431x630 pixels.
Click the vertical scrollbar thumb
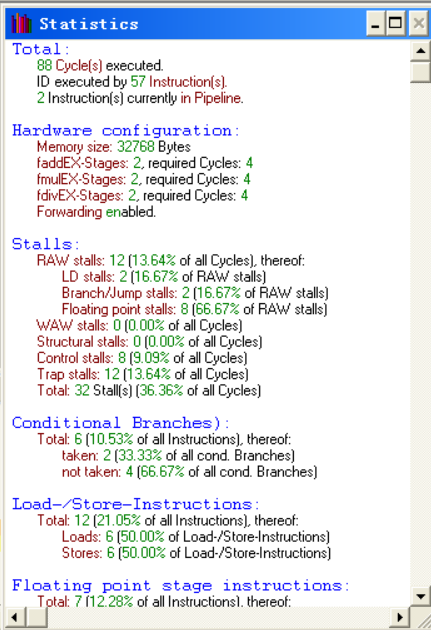[x=421, y=72]
